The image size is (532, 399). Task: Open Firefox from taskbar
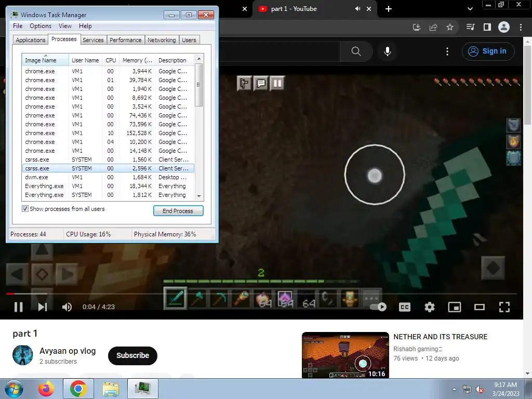coord(46,389)
